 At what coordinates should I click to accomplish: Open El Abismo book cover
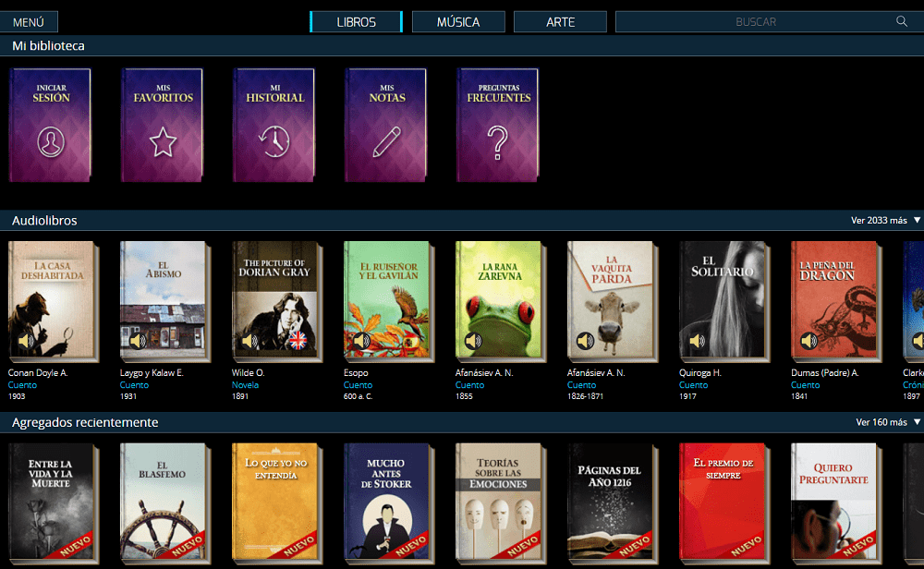tap(165, 301)
